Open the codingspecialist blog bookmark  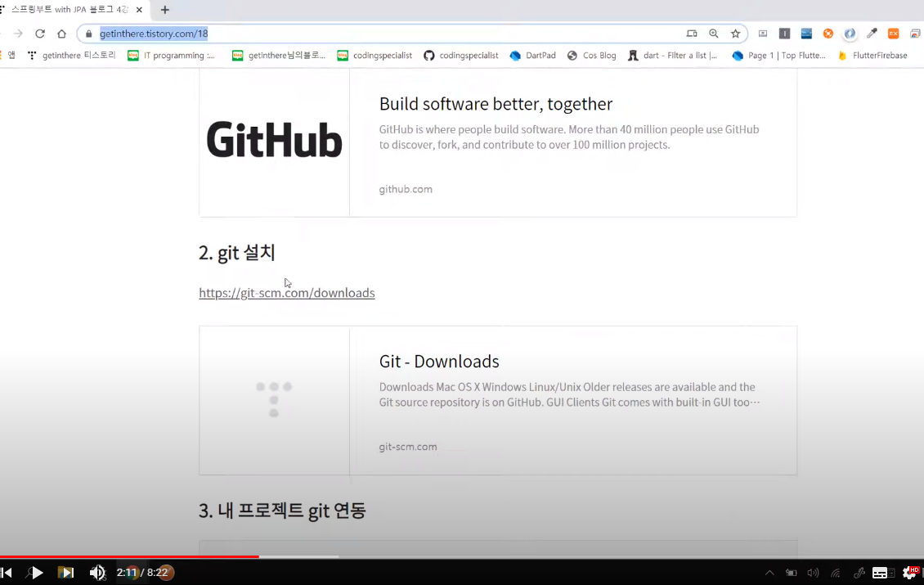tap(375, 56)
